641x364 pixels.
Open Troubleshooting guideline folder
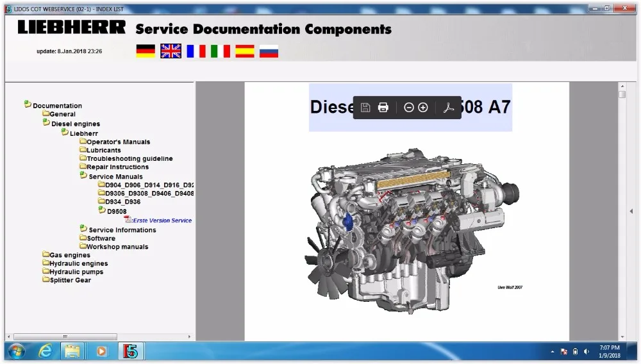[x=129, y=158]
